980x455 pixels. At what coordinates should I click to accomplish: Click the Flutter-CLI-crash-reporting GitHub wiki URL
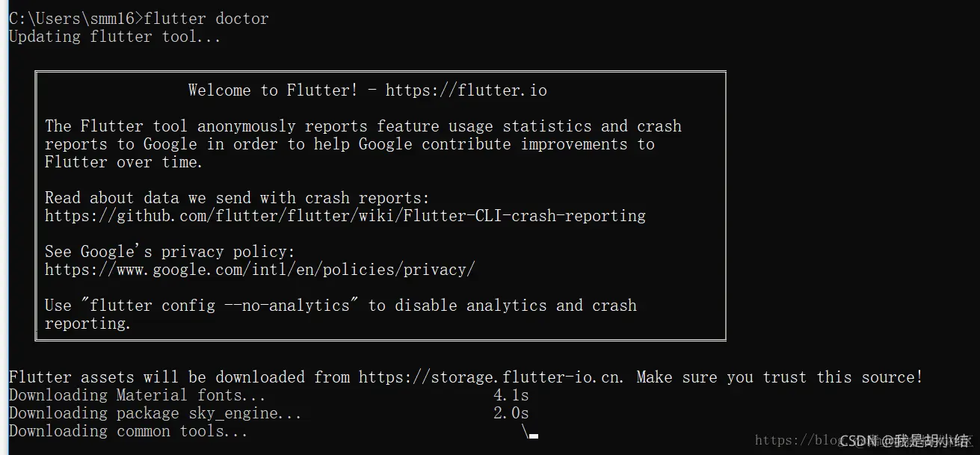click(345, 216)
